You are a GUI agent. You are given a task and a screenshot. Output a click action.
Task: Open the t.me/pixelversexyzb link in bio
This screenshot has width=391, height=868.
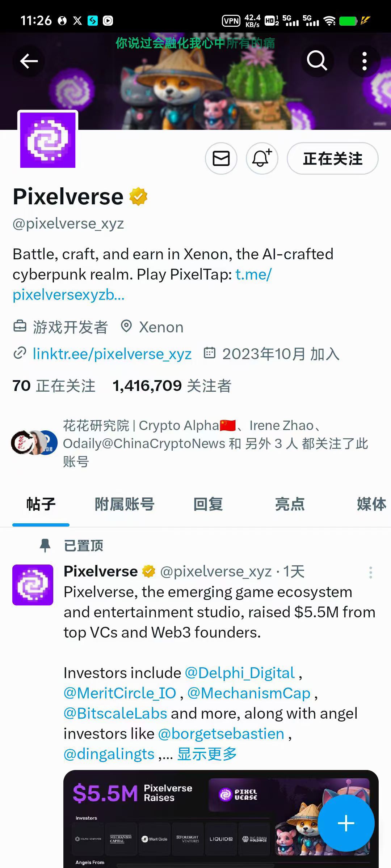[x=142, y=285]
